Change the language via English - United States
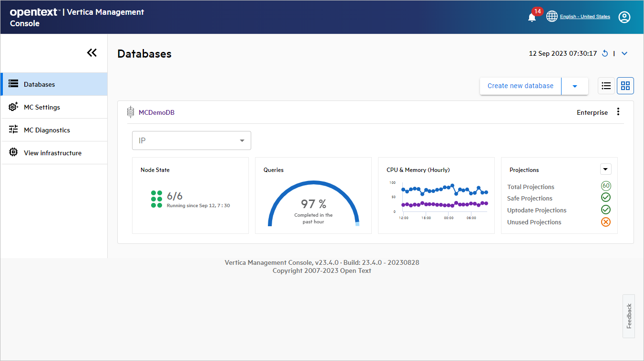This screenshot has width=644, height=361. pyautogui.click(x=584, y=16)
